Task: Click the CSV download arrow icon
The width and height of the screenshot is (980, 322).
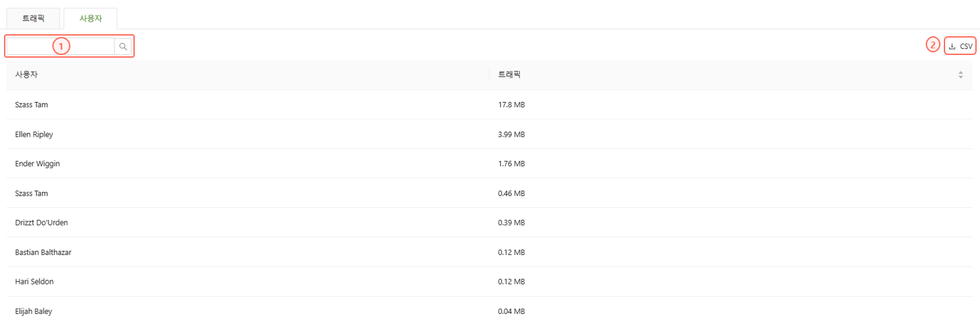Action: pyautogui.click(x=952, y=46)
